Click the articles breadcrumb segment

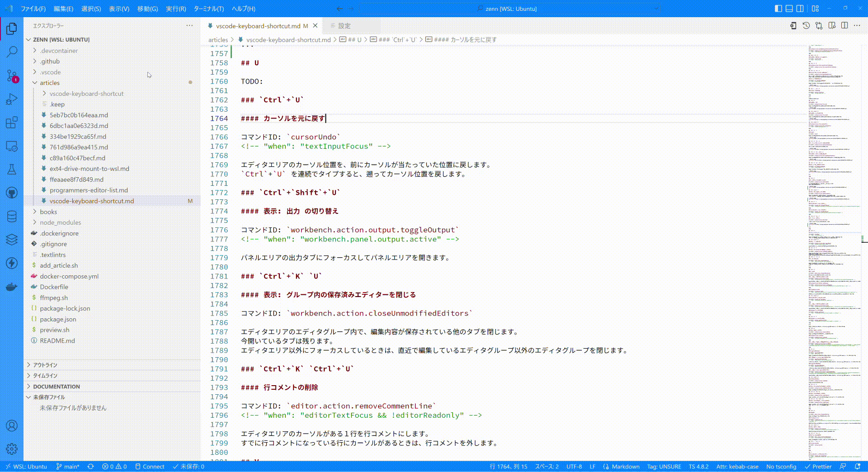(x=218, y=40)
